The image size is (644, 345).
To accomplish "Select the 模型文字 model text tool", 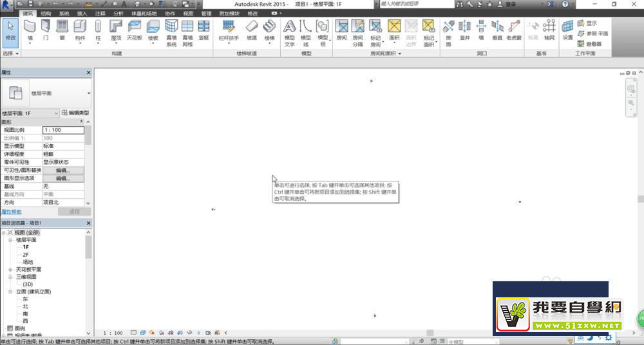I will (290, 33).
